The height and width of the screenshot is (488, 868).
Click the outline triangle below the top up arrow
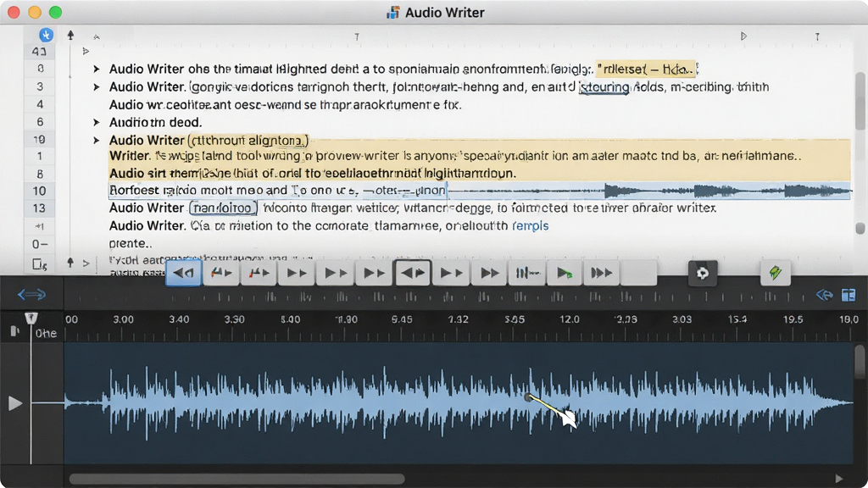point(86,51)
